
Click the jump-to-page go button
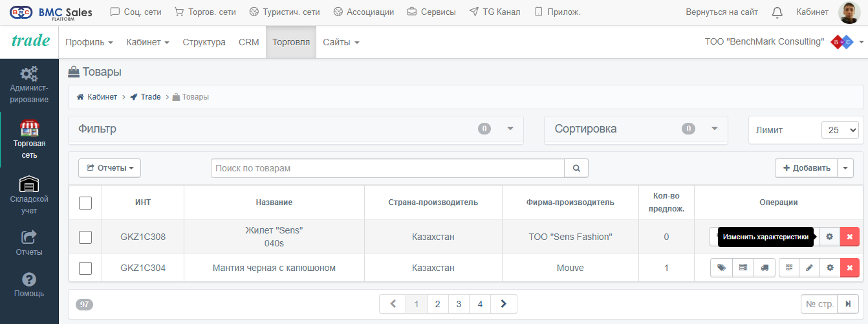click(848, 303)
